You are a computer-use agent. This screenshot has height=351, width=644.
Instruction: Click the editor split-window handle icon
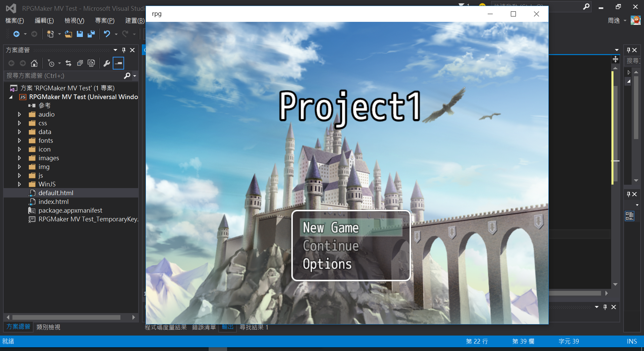(x=615, y=59)
